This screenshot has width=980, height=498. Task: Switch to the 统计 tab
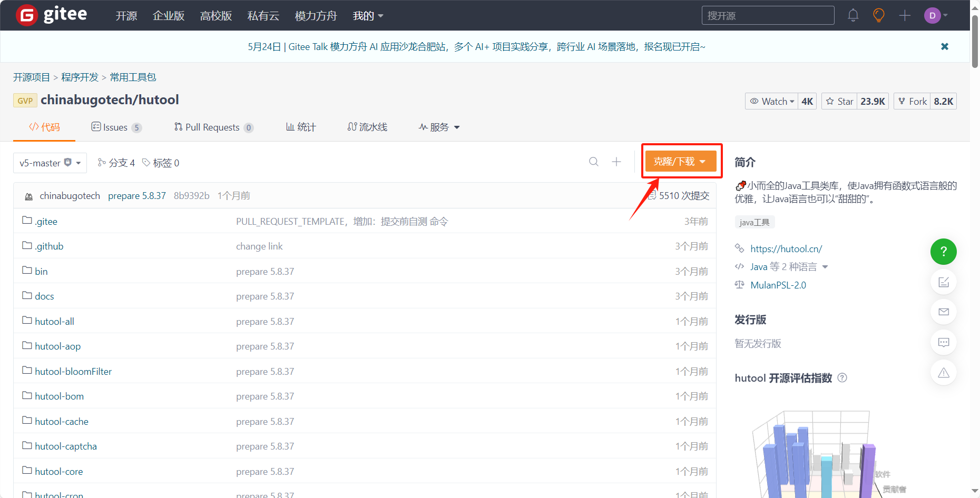[301, 127]
